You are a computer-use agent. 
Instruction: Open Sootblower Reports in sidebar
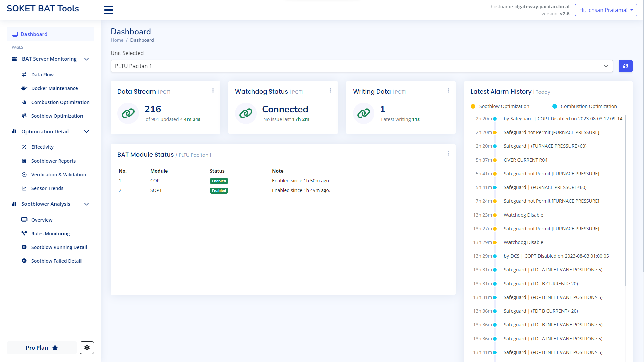click(x=53, y=161)
